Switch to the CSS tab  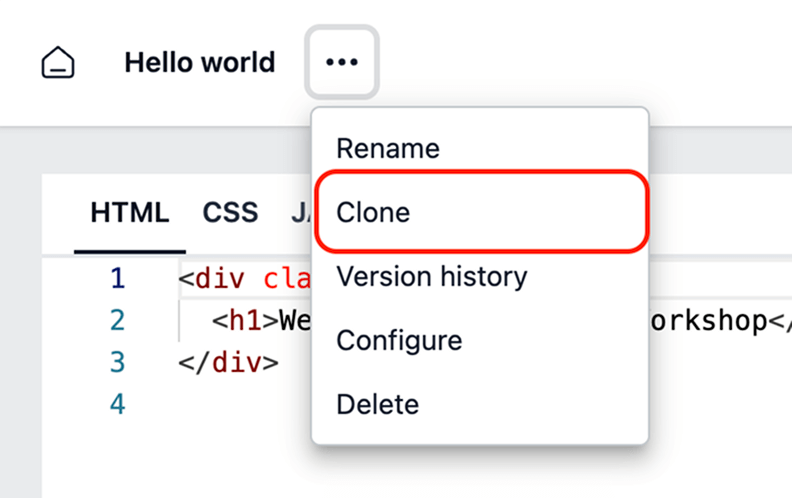(x=230, y=212)
